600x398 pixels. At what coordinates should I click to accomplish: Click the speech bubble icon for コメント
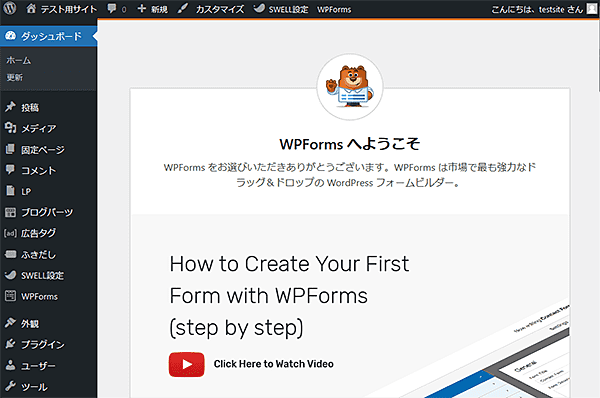coord(10,170)
